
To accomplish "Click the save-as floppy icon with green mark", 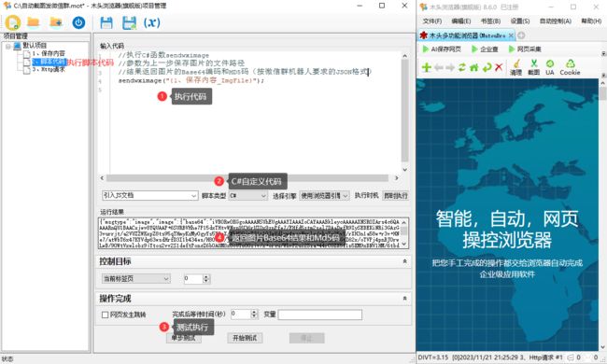I will (129, 22).
